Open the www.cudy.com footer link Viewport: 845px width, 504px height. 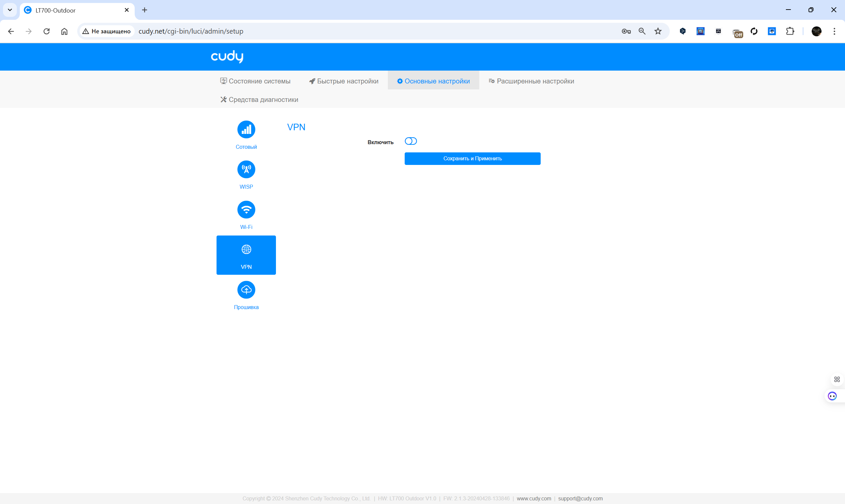click(533, 498)
